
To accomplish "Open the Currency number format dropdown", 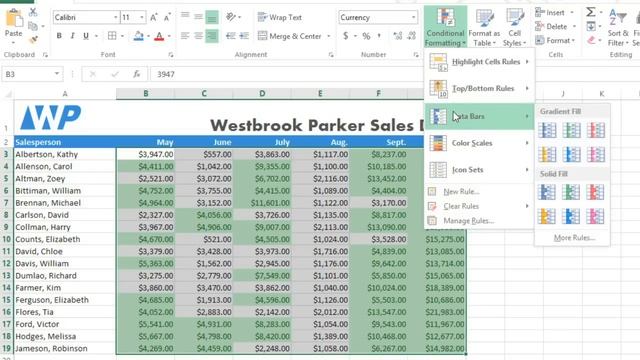I will point(413,18).
